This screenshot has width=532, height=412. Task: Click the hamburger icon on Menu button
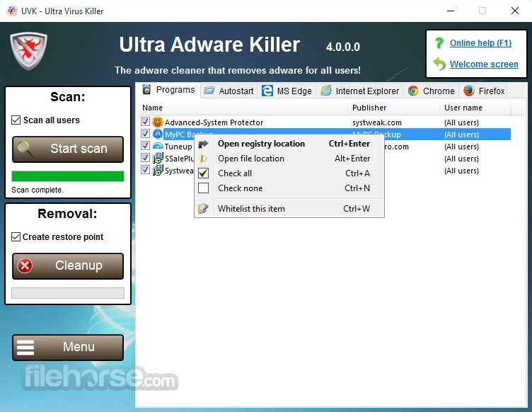pos(25,348)
